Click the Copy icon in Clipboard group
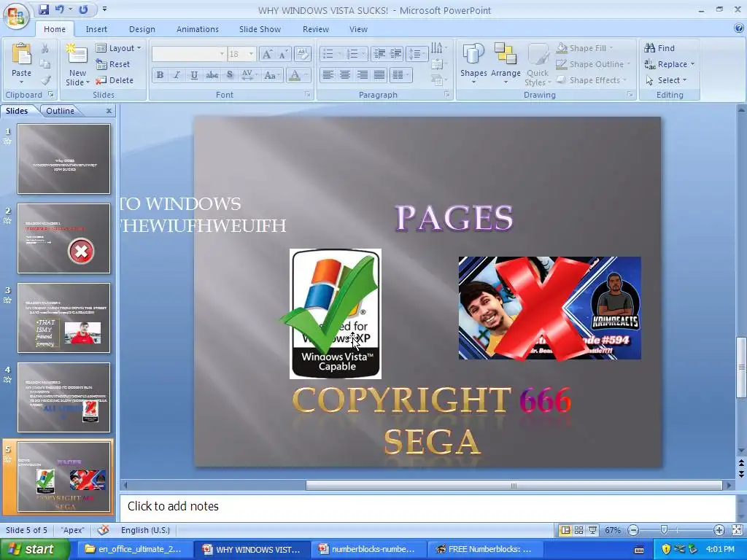Screen dimensions: 747x560 (x=44, y=64)
